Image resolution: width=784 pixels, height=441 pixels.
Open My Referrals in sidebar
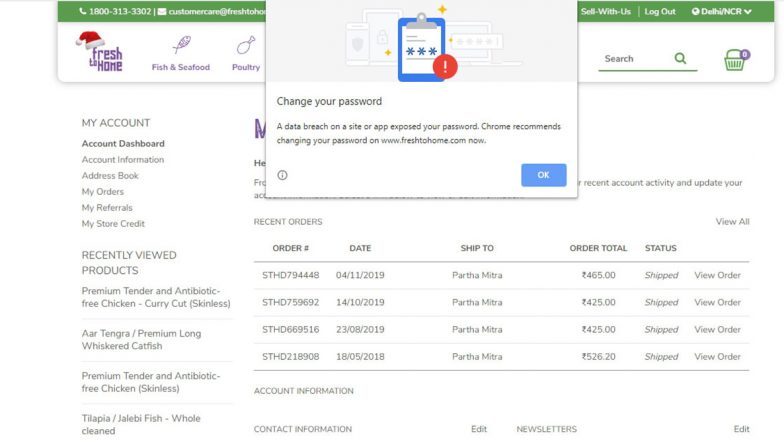(x=107, y=208)
